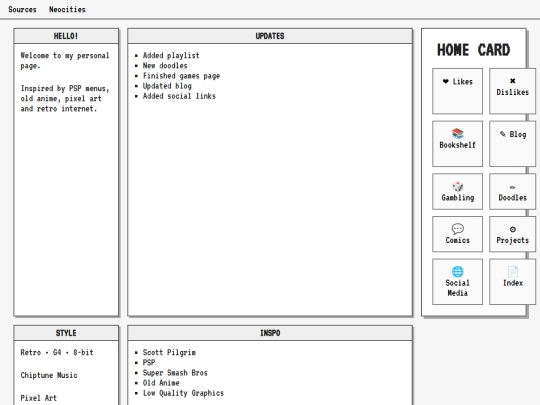Click the X icon on the Dislikes card
The image size is (540, 405).
click(x=512, y=81)
